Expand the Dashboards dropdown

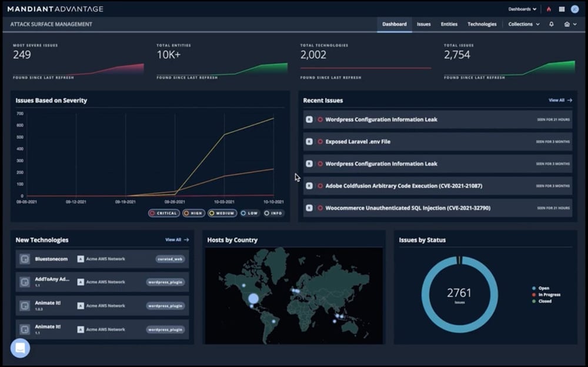(x=522, y=9)
